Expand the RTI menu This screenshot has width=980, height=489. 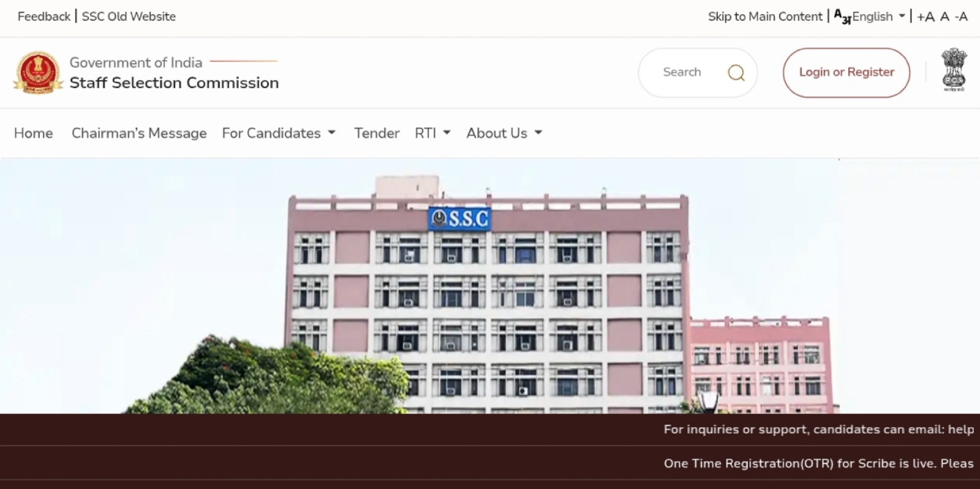click(432, 133)
